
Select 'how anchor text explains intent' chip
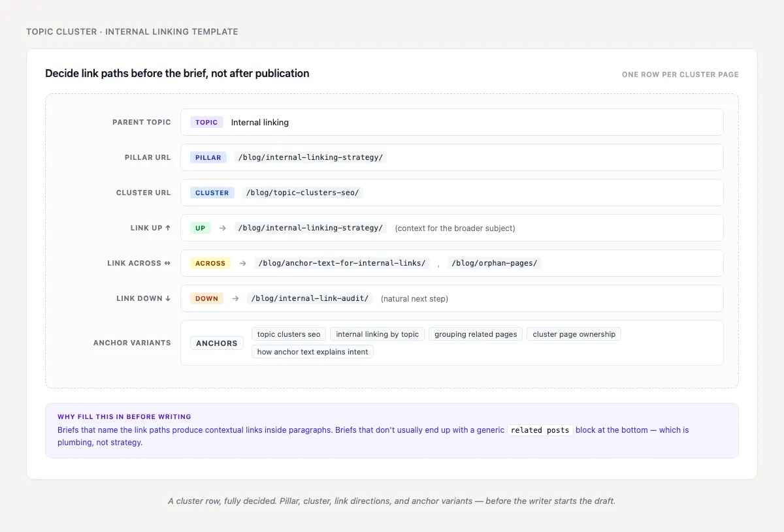[x=312, y=352]
